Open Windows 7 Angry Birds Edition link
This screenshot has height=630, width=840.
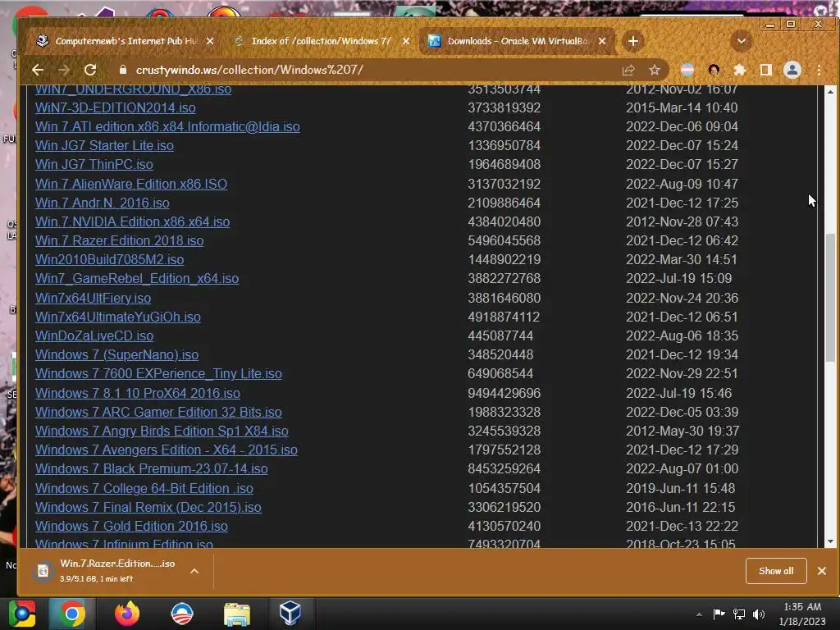tap(162, 431)
